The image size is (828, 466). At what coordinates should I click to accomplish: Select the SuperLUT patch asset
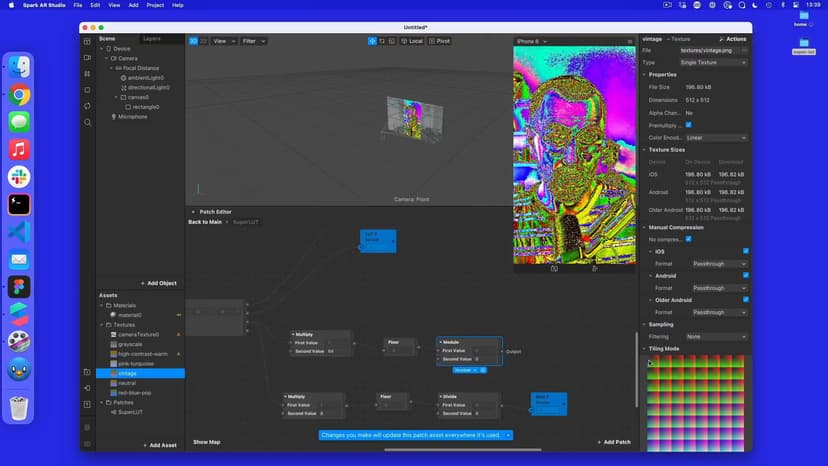[x=130, y=412]
